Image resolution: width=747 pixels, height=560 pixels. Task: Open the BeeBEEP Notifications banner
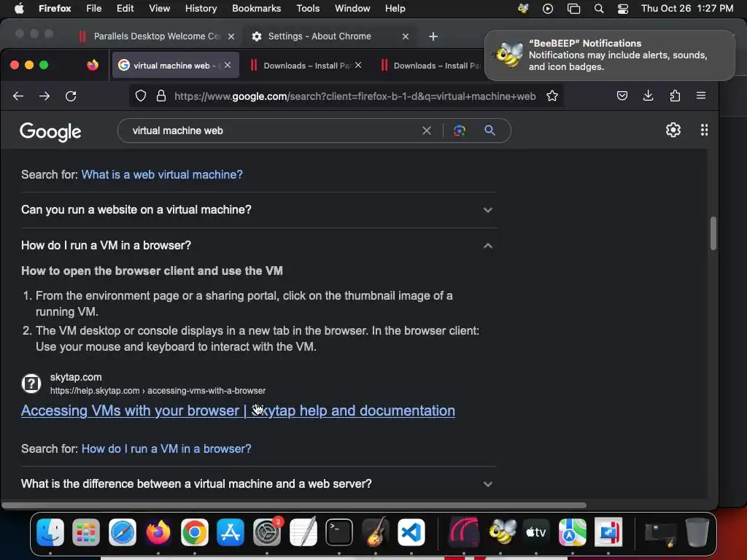(x=609, y=55)
